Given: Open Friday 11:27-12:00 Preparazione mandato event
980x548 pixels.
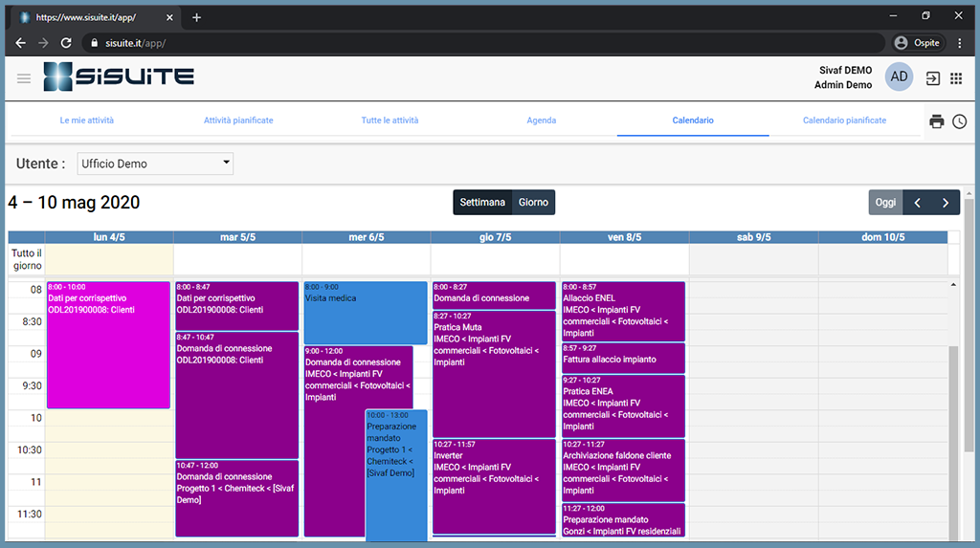Looking at the screenshot, I should [x=623, y=520].
